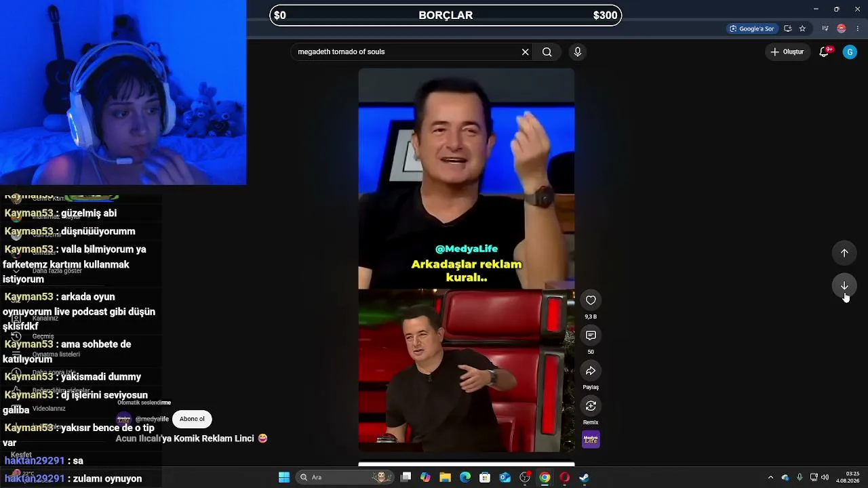
Task: Click the chat message "düşnüüüyorumm"
Action: (x=98, y=231)
